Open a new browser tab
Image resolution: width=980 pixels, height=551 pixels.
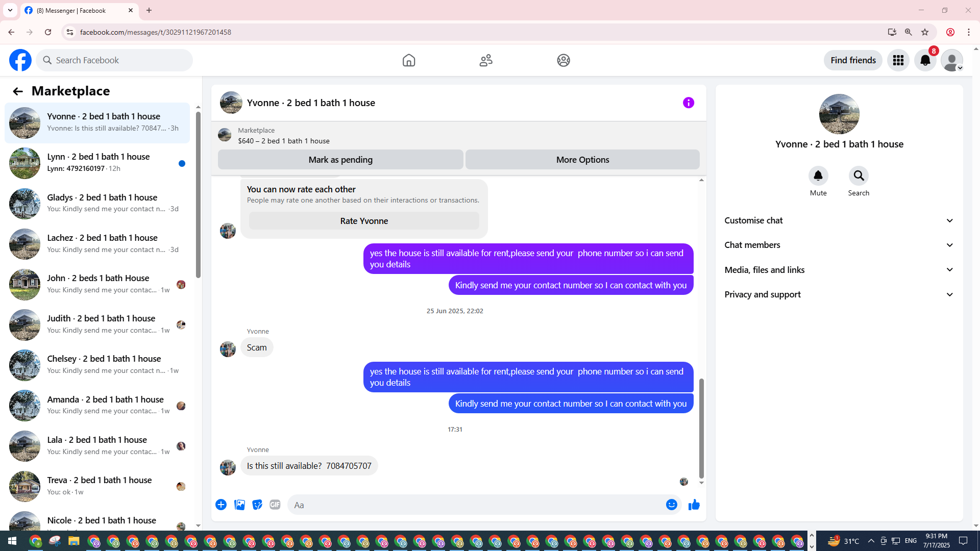coord(149,10)
